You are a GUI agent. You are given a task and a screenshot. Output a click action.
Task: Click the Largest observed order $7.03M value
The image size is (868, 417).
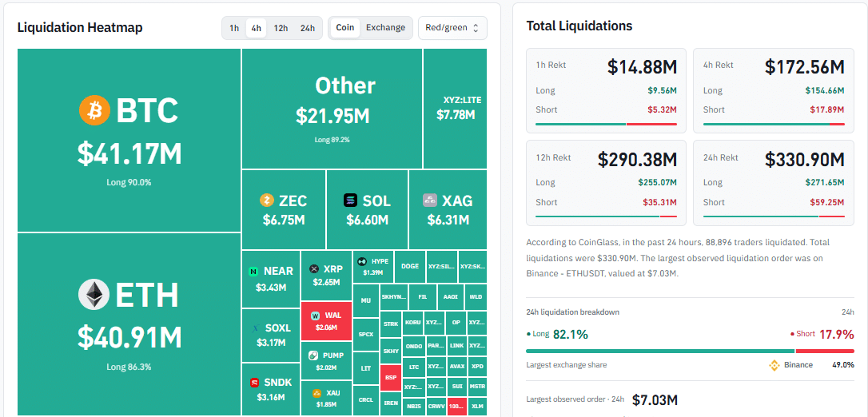(x=655, y=399)
